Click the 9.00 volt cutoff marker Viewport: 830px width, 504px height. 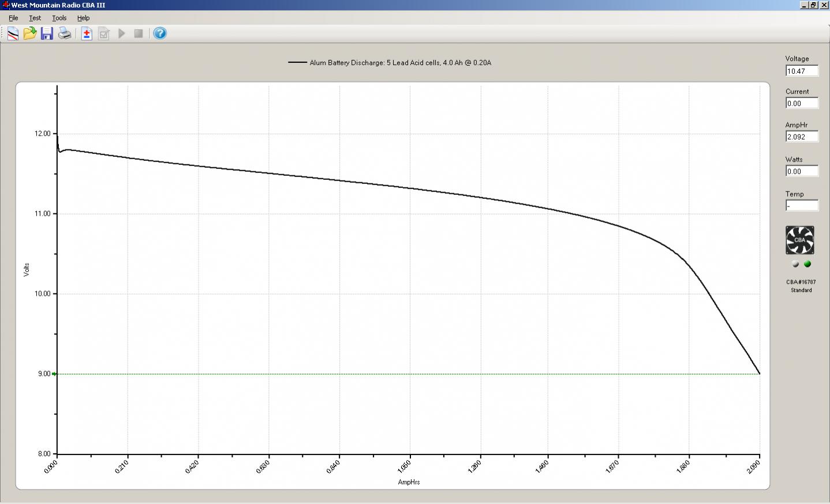click(54, 374)
